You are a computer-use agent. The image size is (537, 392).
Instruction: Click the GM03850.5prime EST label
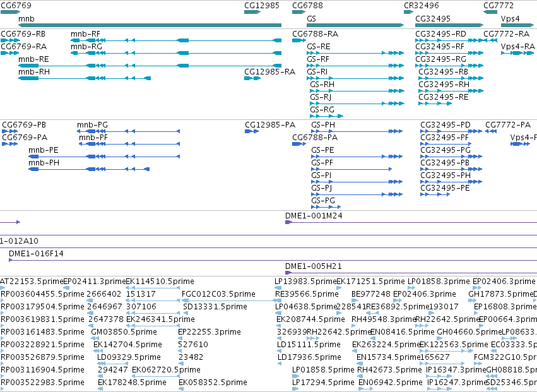coord(124,331)
